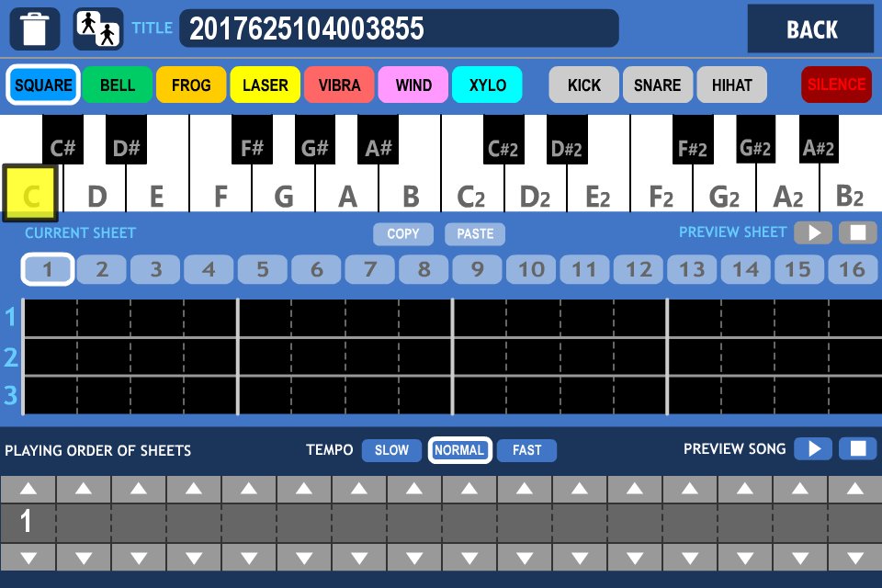Select the NORMAL tempo option
Viewport: 882px width, 588px height.
coord(459,450)
